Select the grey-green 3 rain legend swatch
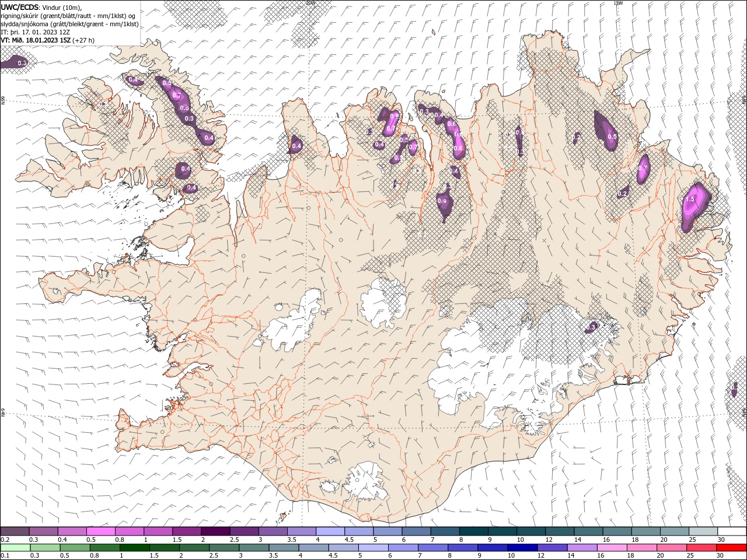Screen dimensions: 747x560 pyautogui.click(x=253, y=547)
